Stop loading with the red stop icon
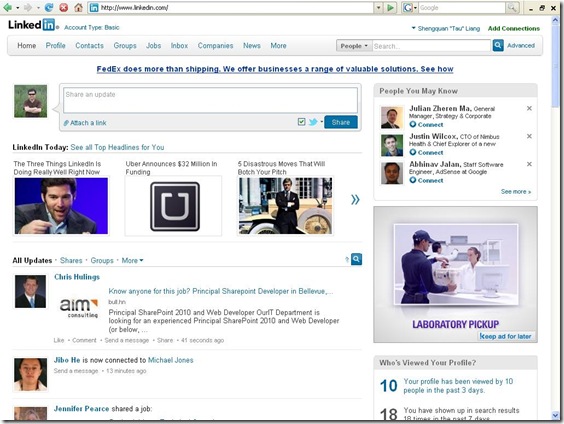Image resolution: width=564 pixels, height=424 pixels. click(64, 7)
